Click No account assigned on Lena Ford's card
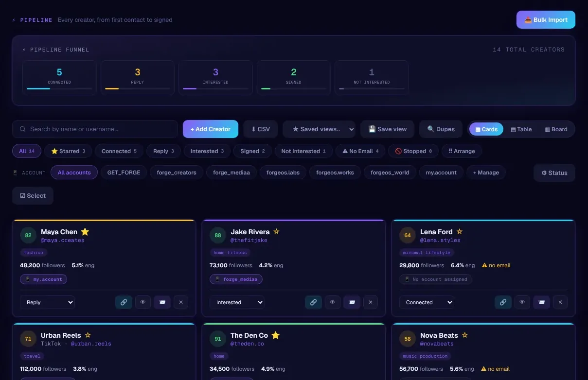Viewport: 588px width, 380px height. [x=435, y=279]
